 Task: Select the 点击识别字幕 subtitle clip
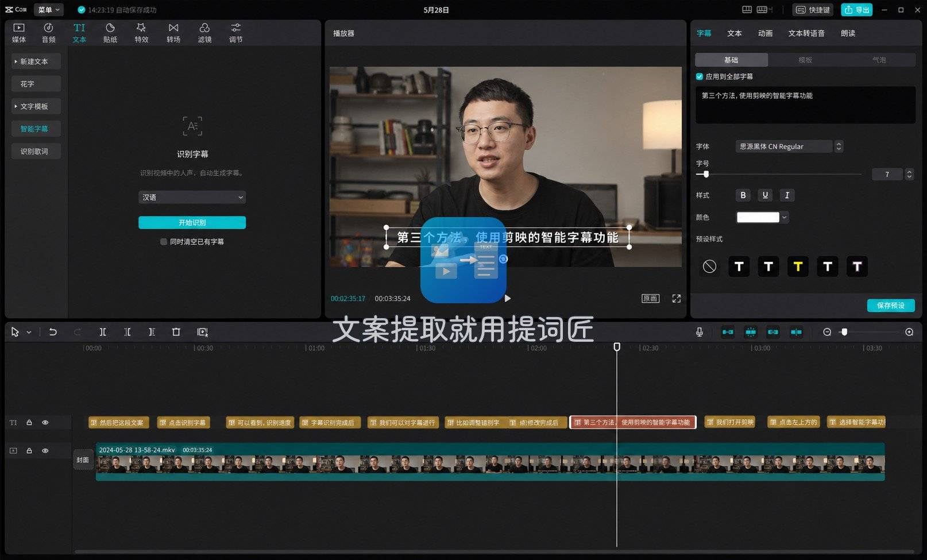(183, 423)
